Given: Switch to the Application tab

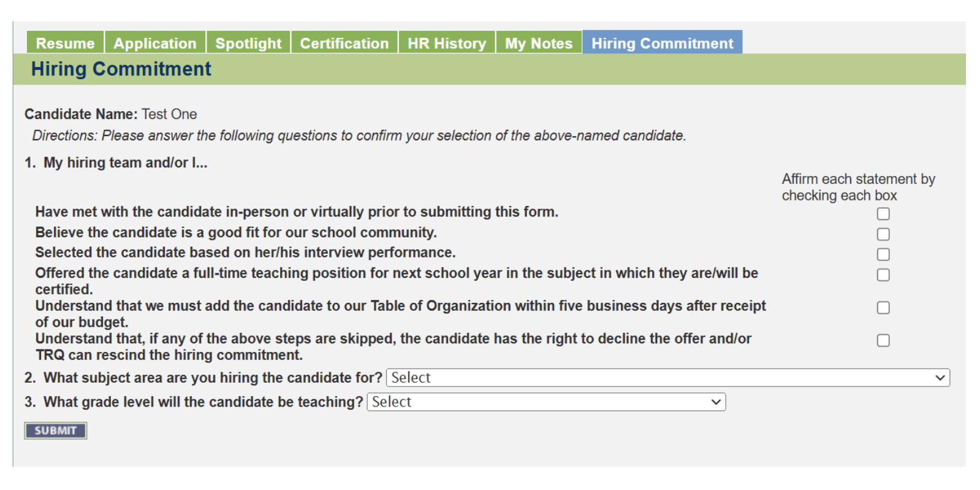Looking at the screenshot, I should (155, 43).
